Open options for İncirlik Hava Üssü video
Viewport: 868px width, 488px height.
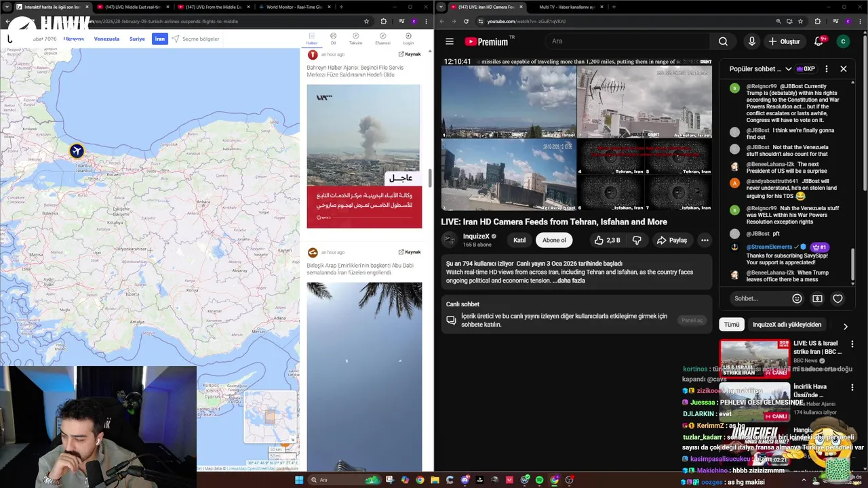(x=852, y=389)
